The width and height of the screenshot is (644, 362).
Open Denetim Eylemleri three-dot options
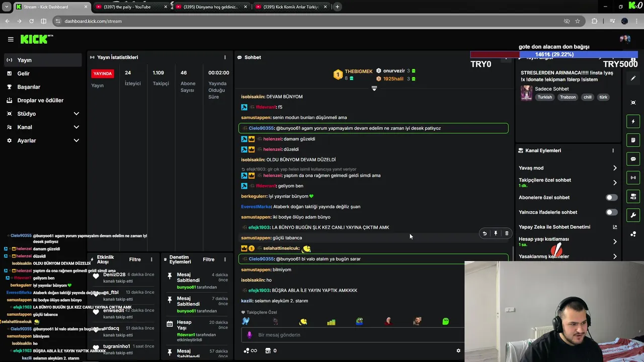(x=225, y=259)
